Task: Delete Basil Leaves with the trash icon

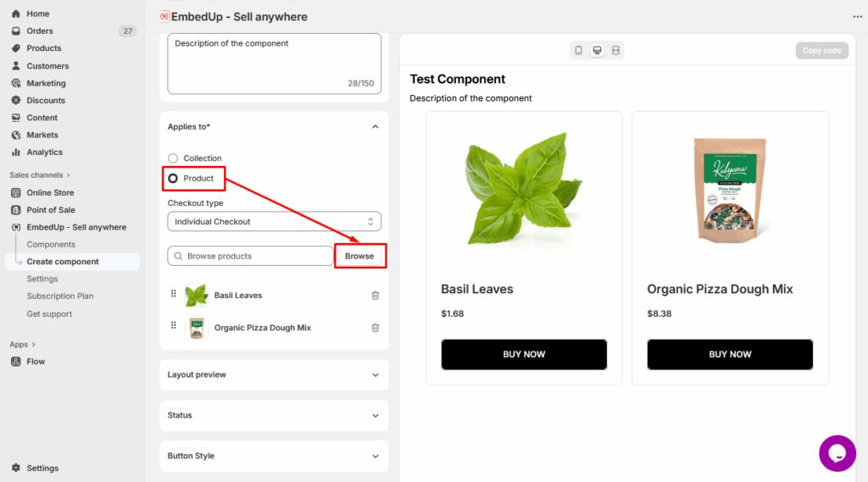Action: coord(376,296)
